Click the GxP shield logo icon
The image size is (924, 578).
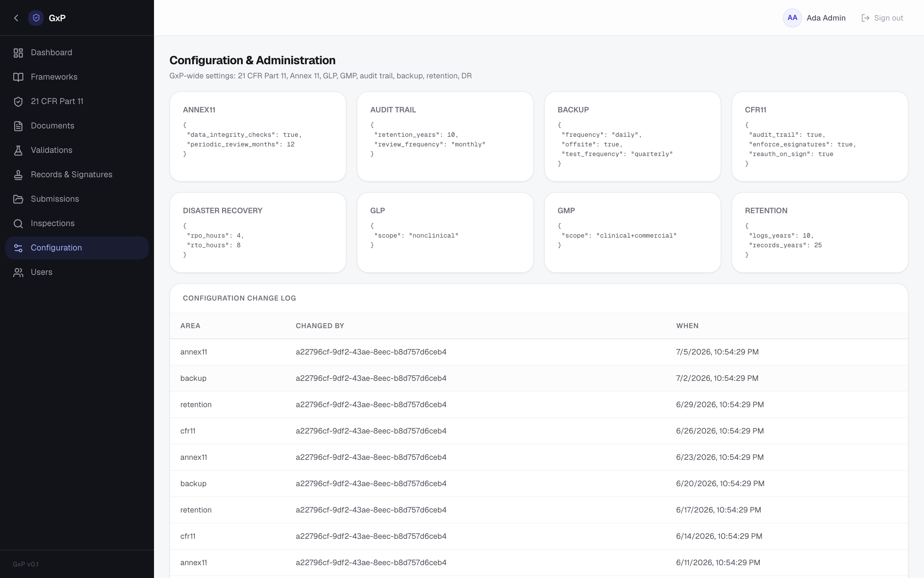(36, 18)
